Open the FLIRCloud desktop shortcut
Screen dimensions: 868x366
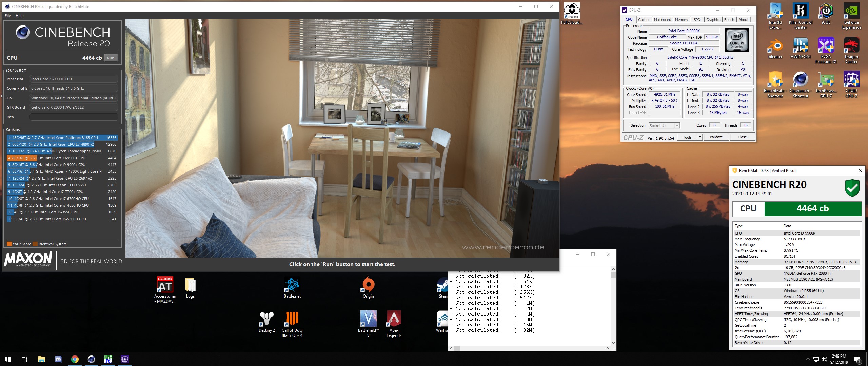(x=572, y=14)
